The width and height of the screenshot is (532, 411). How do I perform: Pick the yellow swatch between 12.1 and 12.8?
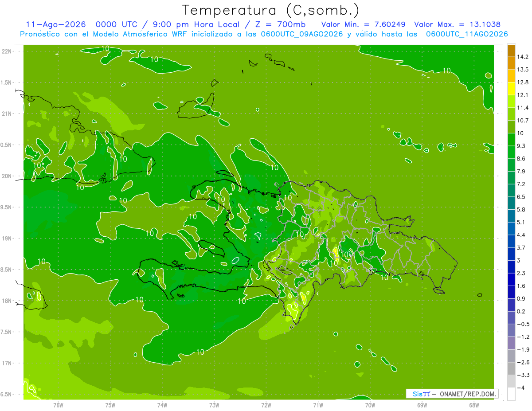[511, 89]
